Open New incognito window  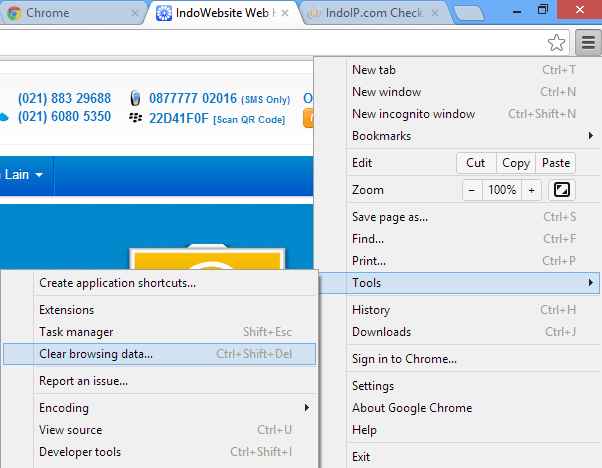point(413,114)
